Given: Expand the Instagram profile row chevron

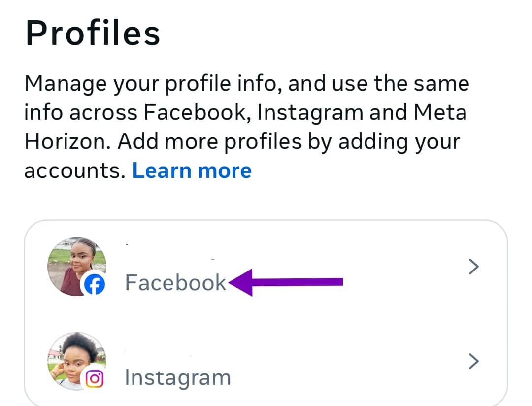Looking at the screenshot, I should click(473, 362).
